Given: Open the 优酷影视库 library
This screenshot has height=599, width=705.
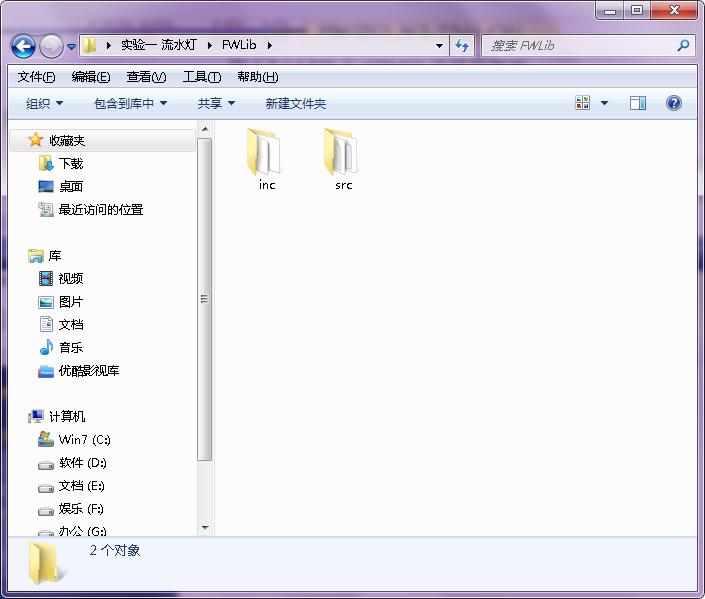Looking at the screenshot, I should pyautogui.click(x=79, y=371).
